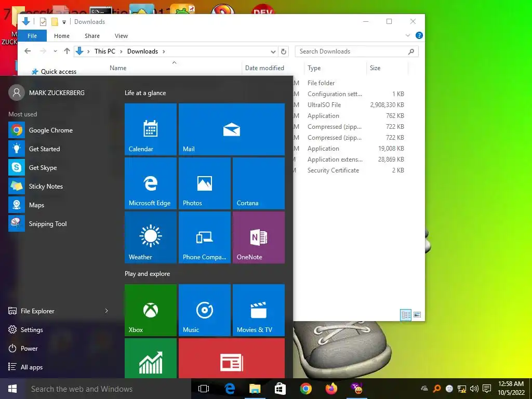532x399 pixels.
Task: Click the Search Downloads field
Action: click(x=356, y=51)
